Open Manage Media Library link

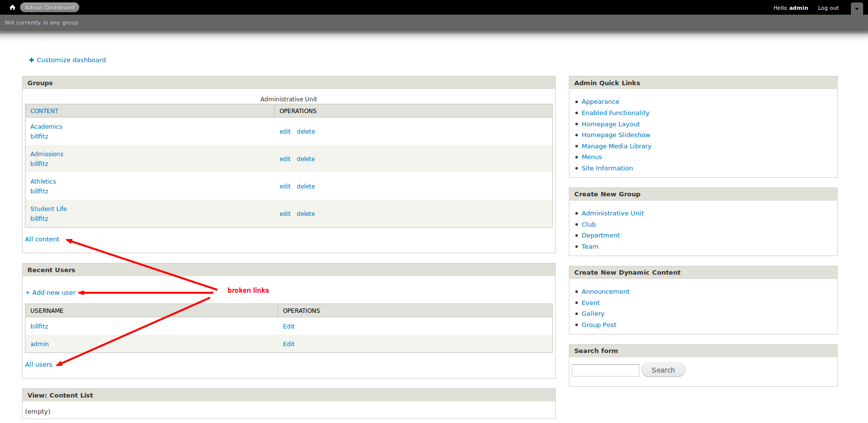[x=616, y=146]
